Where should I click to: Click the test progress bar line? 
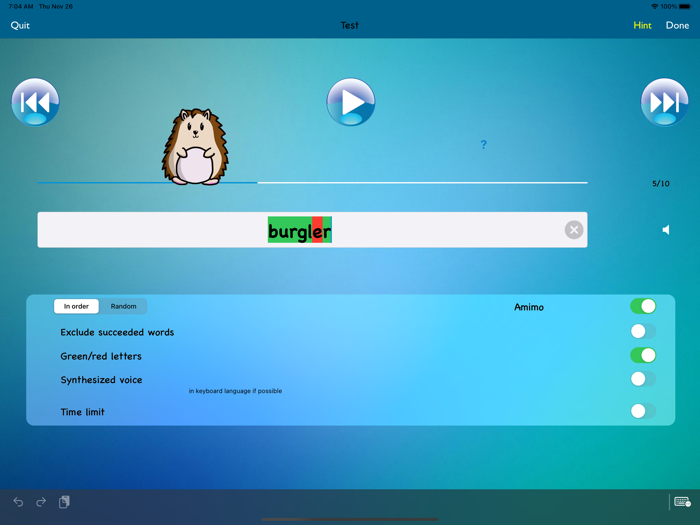[312, 183]
